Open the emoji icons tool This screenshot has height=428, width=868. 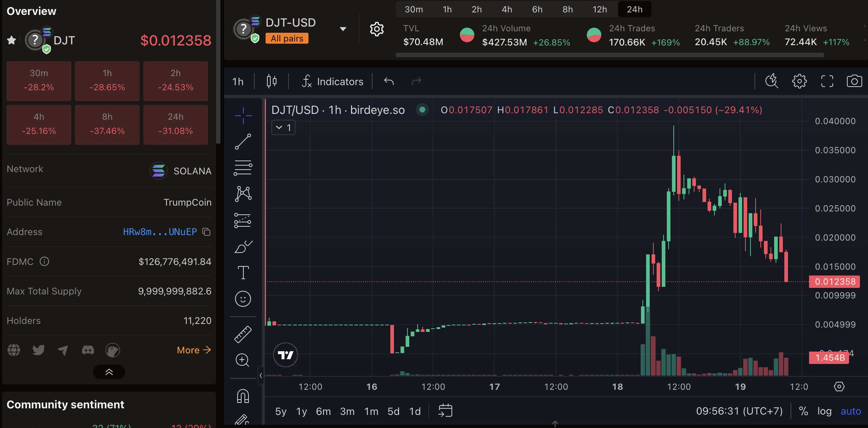click(x=243, y=299)
